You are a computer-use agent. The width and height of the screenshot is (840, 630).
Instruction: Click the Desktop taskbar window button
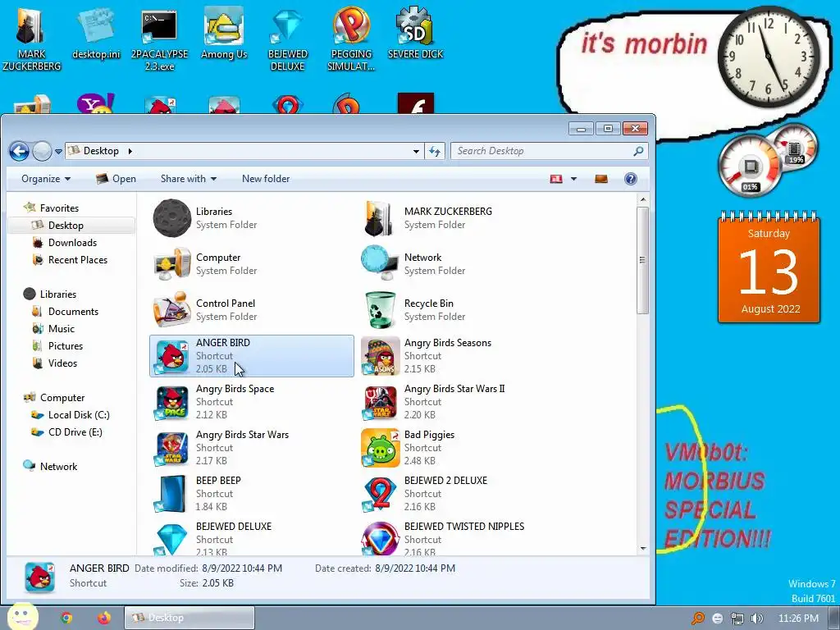[x=189, y=618]
